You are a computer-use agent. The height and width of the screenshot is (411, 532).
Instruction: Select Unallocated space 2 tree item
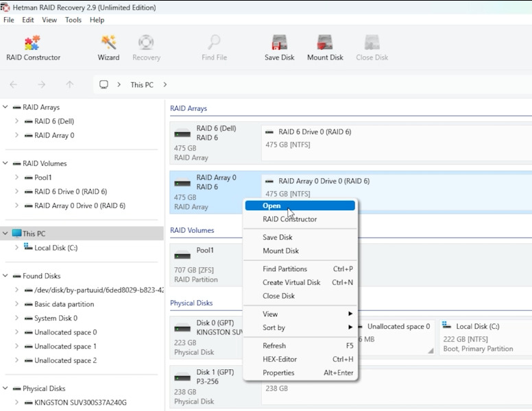(x=66, y=360)
